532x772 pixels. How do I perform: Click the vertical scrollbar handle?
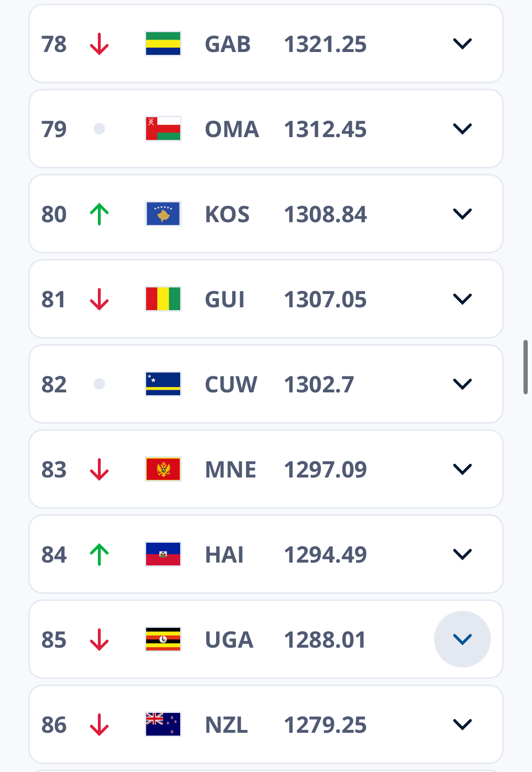tap(525, 367)
